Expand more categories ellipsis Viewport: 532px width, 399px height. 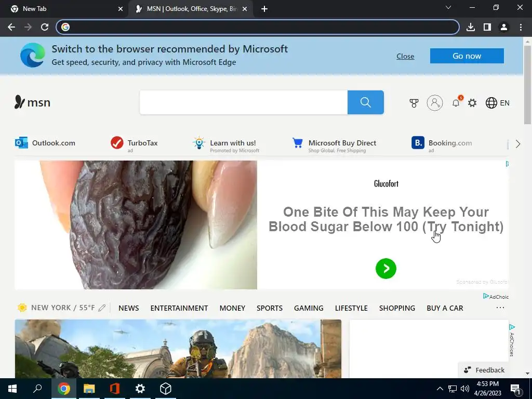pos(500,308)
